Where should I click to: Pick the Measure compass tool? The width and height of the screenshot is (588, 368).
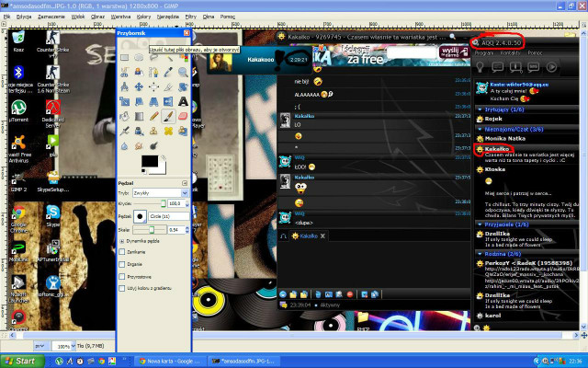pyautogui.click(x=124, y=86)
